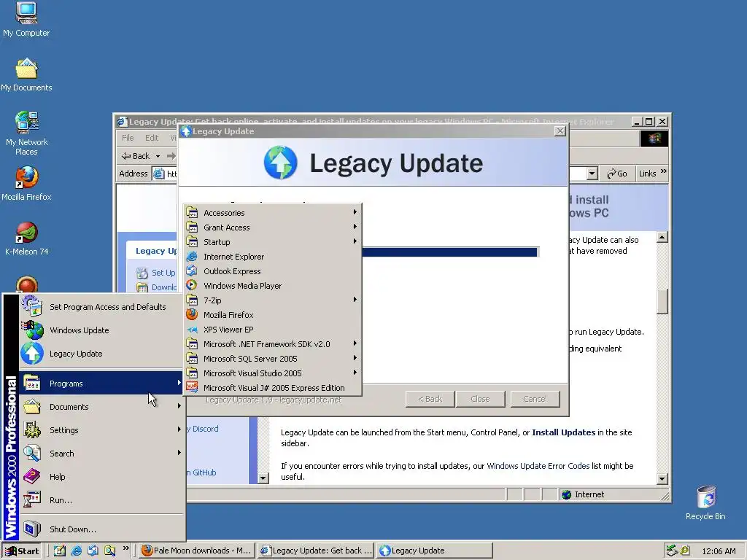Click sidebar scroll down arrow in IE
Screen dimensions: 747x560
(263, 478)
